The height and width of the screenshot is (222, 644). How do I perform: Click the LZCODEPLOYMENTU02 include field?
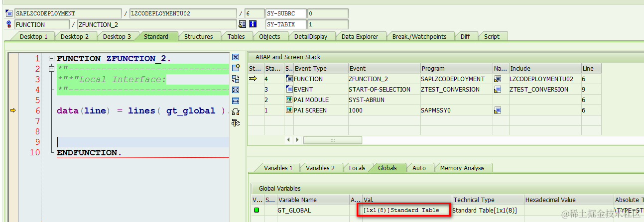(x=183, y=13)
